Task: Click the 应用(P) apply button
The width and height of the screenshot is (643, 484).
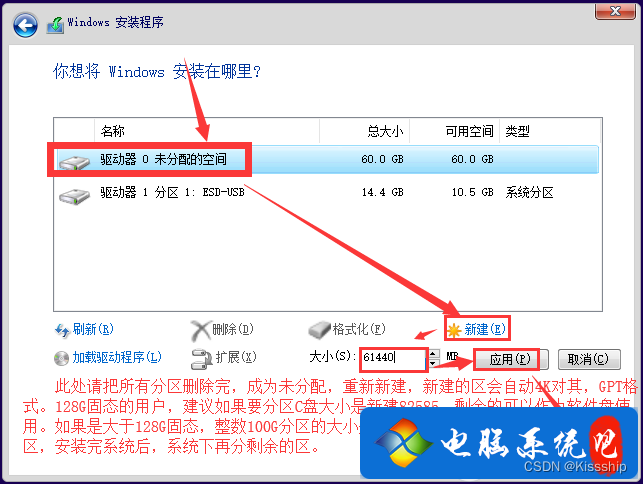Action: tap(511, 360)
